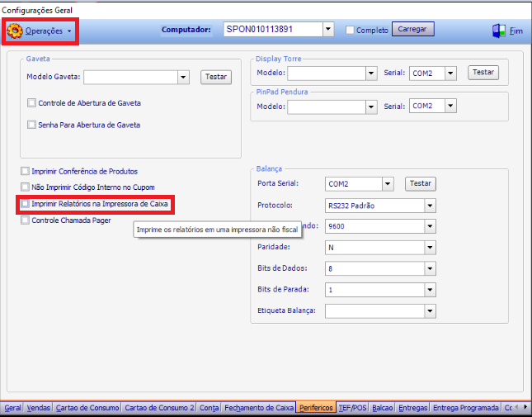Screen dimensions: 532x417
Task: Toggle the Controle Chamada Pager checkbox
Action: 25,220
